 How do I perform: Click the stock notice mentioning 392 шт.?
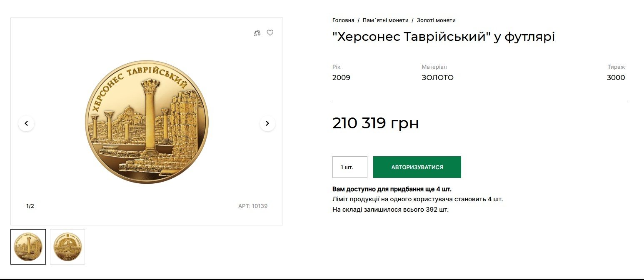coord(390,209)
